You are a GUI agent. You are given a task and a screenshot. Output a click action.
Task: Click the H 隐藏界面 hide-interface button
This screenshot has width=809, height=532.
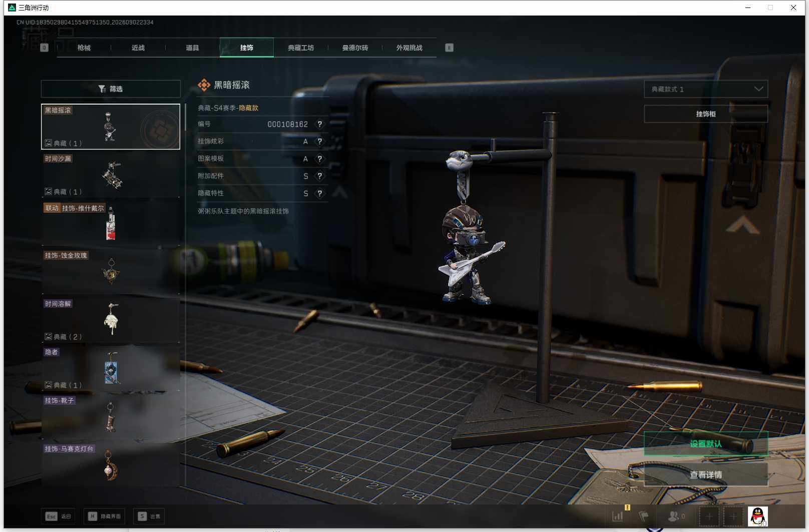[104, 516]
